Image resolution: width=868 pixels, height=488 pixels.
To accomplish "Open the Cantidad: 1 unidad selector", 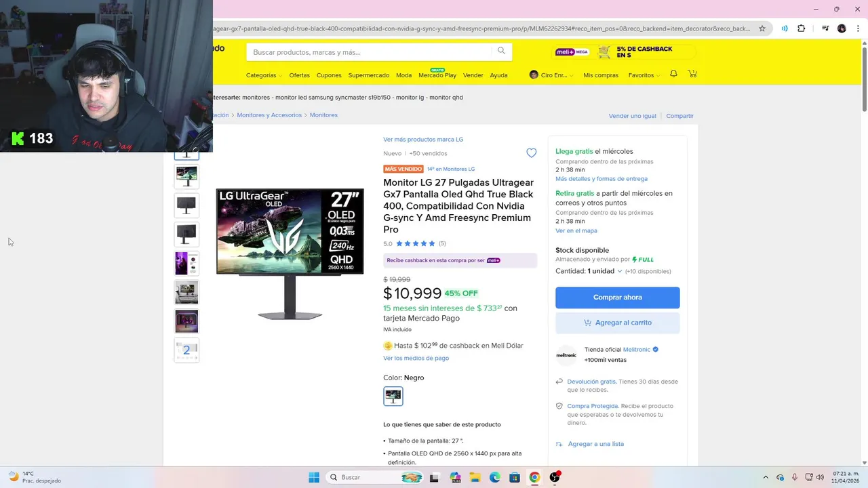I will pyautogui.click(x=589, y=271).
